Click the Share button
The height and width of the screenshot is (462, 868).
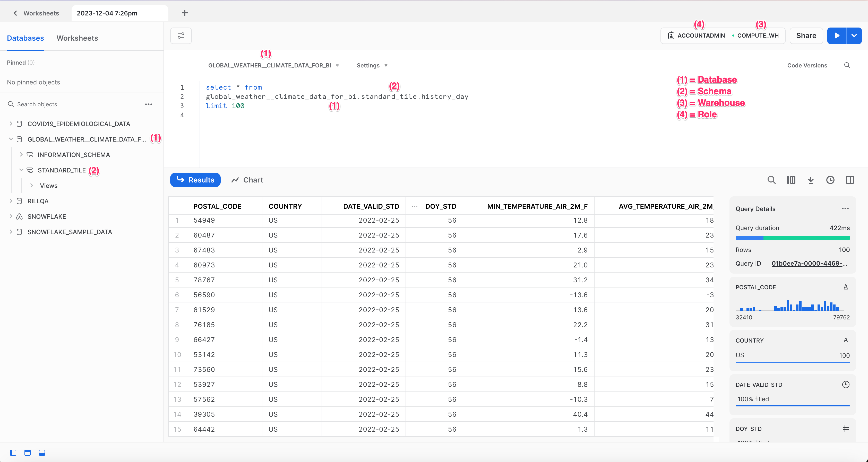click(x=806, y=36)
